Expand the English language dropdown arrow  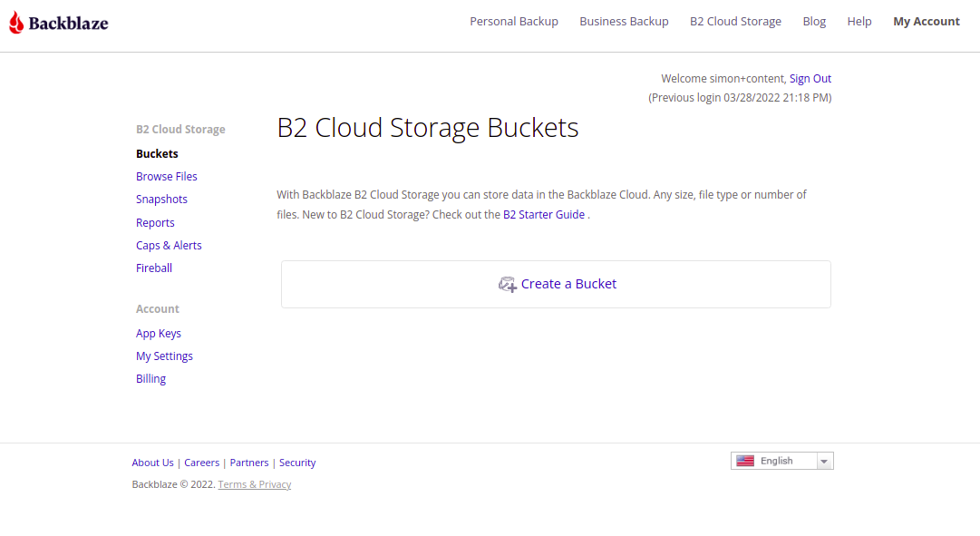pyautogui.click(x=823, y=462)
